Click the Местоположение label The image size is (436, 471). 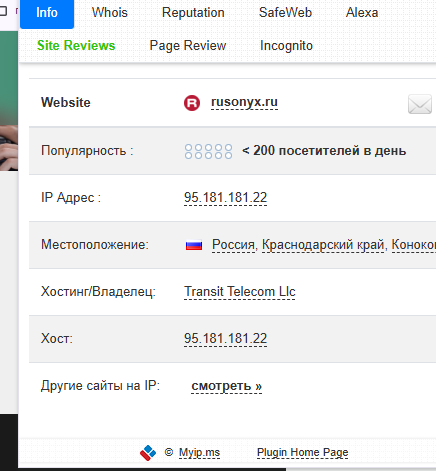click(x=95, y=245)
